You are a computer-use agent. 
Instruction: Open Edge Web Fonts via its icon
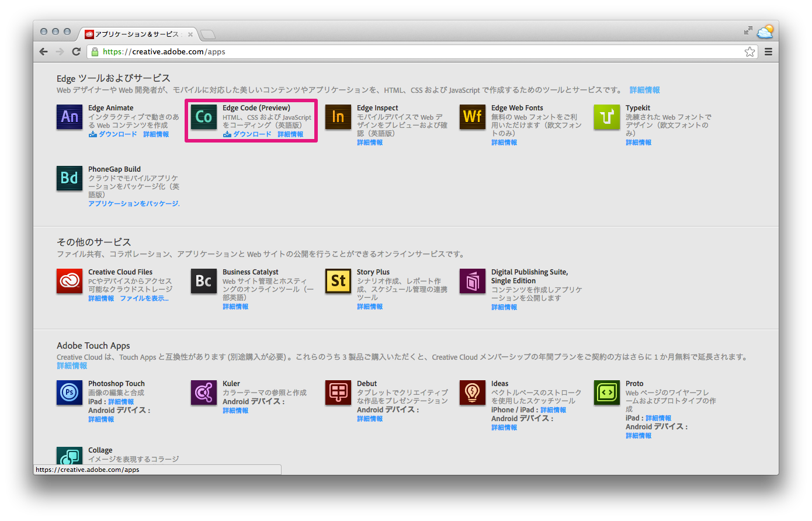(x=472, y=117)
